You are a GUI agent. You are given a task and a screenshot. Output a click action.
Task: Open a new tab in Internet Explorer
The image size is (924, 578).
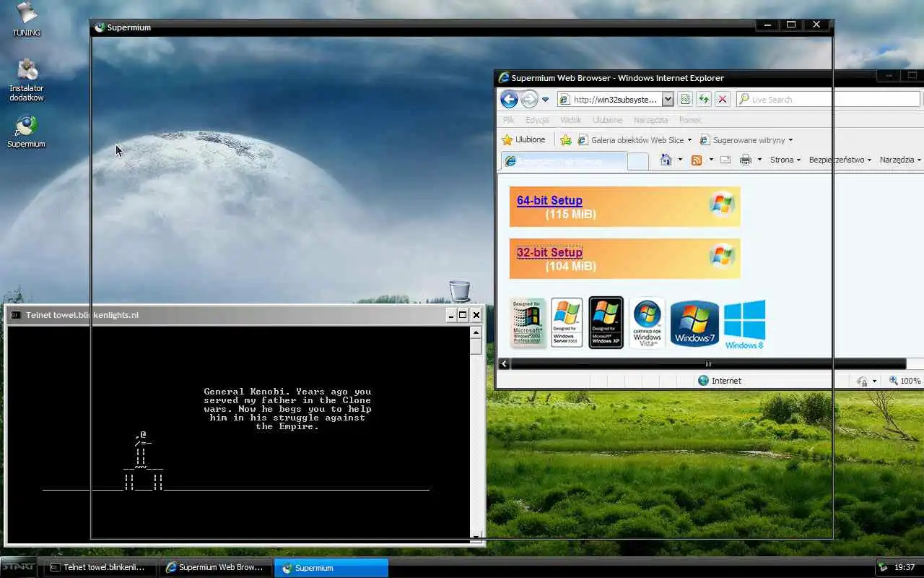tap(637, 162)
